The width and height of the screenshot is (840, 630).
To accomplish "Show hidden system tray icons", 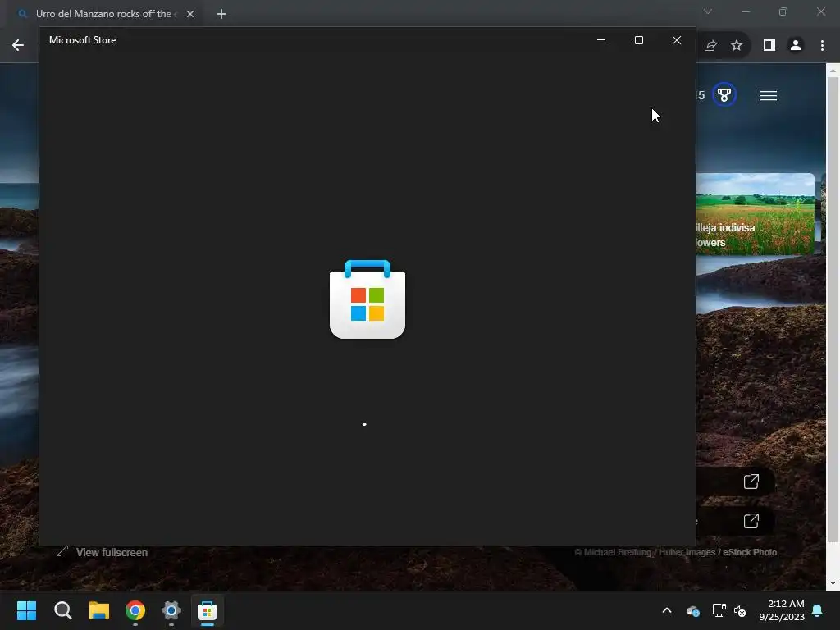I will [x=667, y=610].
